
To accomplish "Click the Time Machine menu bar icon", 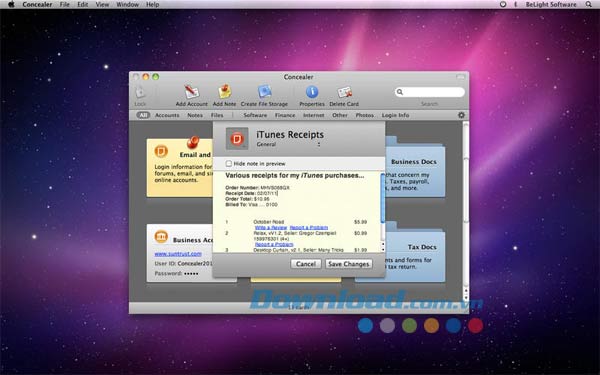I will [x=503, y=5].
